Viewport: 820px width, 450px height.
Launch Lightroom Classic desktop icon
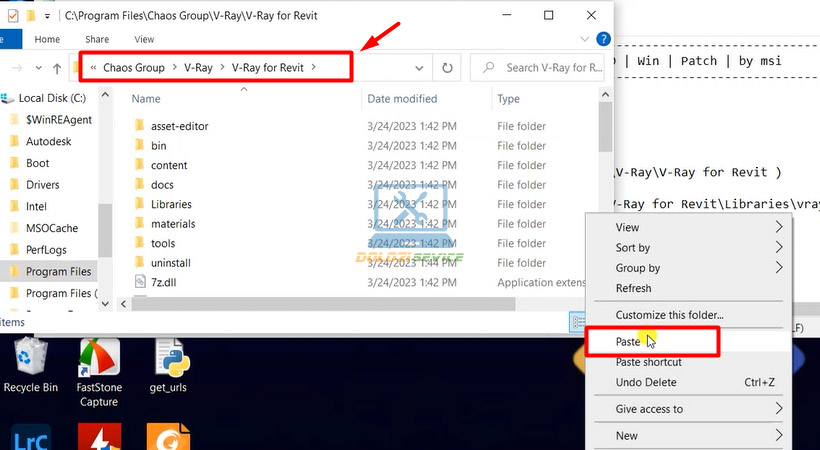(30, 437)
